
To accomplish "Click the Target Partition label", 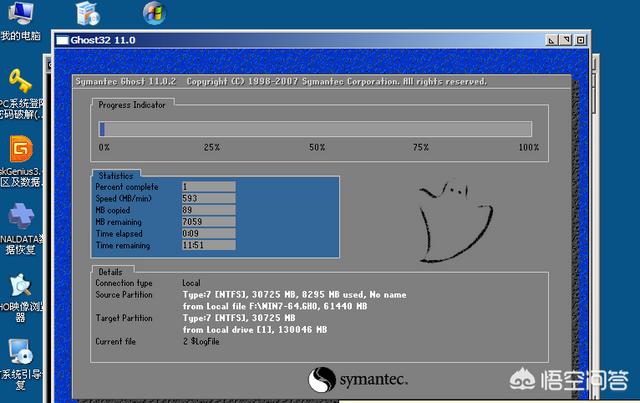I will pos(124,318).
